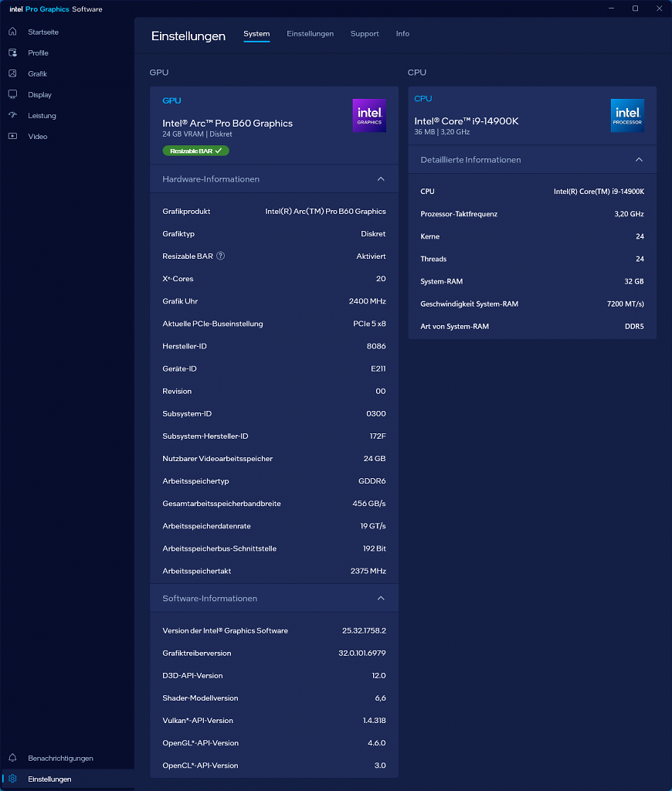
Task: Collapse the Hardware-Informationen section
Action: (381, 179)
